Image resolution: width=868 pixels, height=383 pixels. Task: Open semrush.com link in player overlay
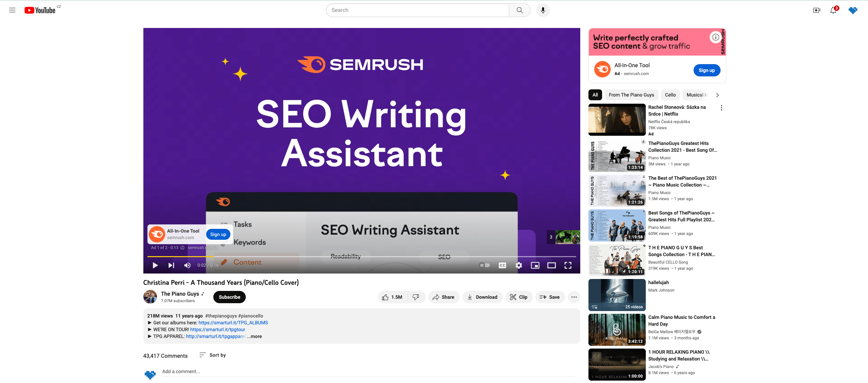(202, 248)
